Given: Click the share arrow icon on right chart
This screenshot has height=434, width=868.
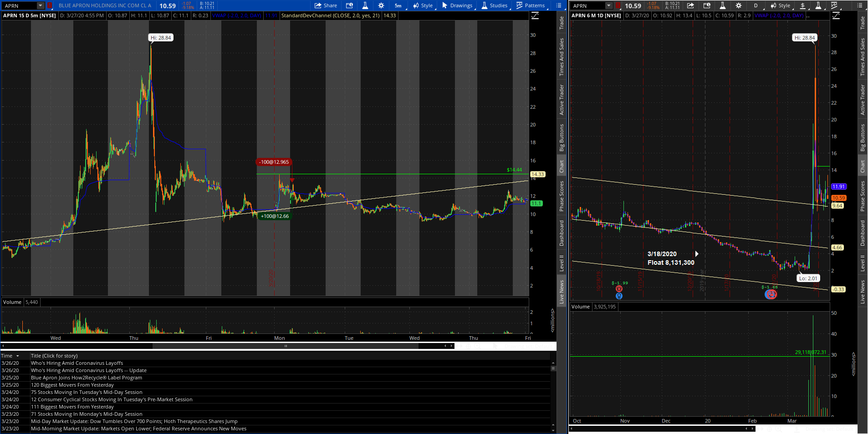Looking at the screenshot, I should coord(690,5).
